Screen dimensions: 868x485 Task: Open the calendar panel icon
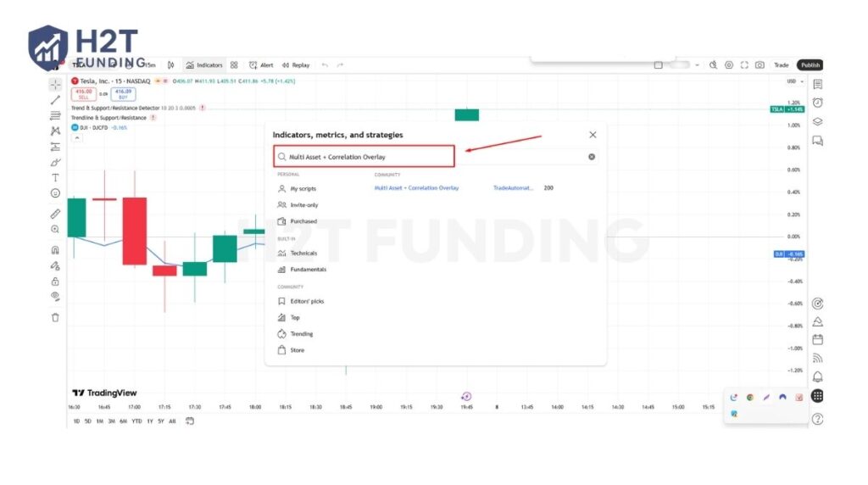pos(818,339)
